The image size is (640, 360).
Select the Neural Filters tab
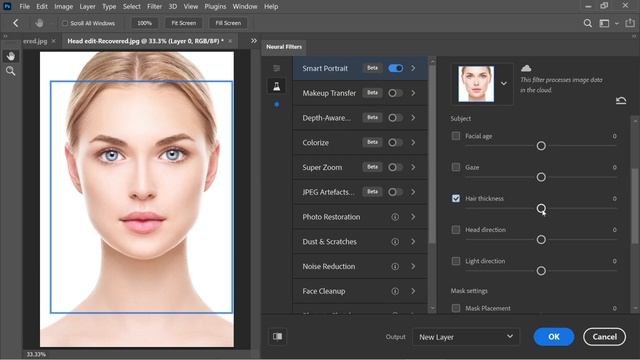[x=284, y=47]
